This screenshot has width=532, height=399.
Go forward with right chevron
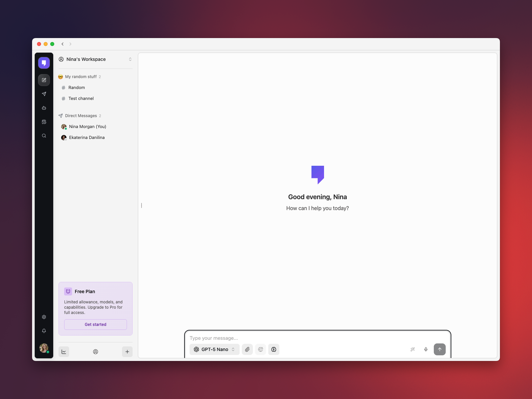coord(70,44)
